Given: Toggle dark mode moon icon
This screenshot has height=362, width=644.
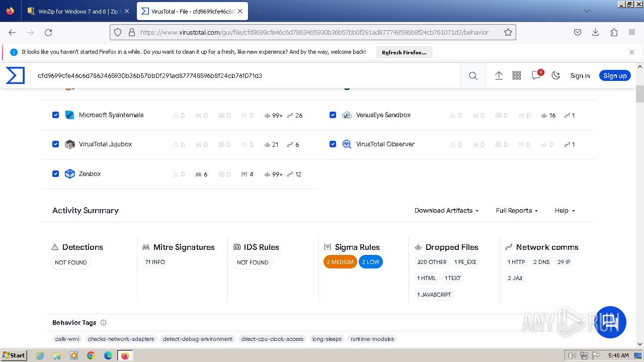Looking at the screenshot, I should [x=556, y=75].
